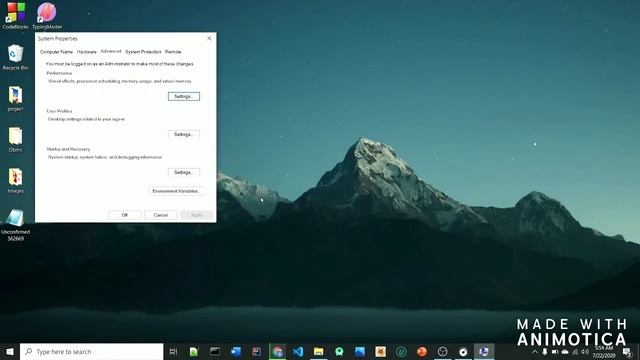Open the Recycle Bin desktop icon

[x=15, y=57]
